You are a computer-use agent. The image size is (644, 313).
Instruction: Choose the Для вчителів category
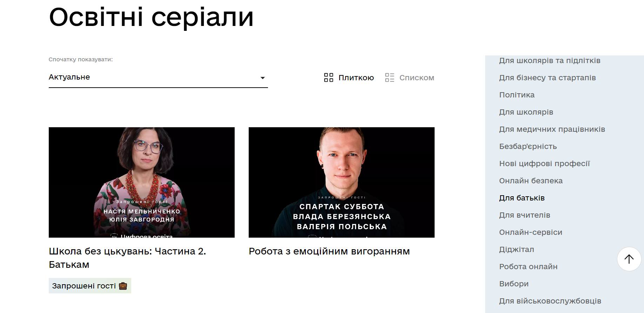pos(524,215)
